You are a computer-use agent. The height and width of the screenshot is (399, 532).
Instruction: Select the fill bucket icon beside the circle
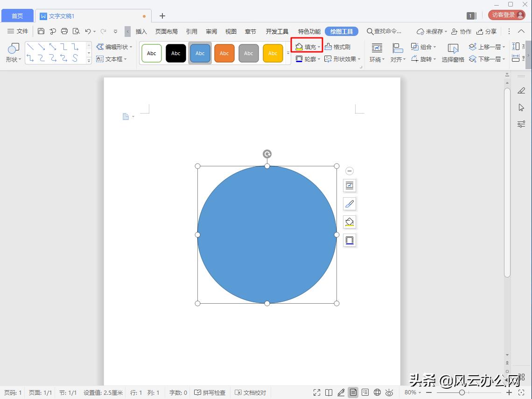coord(349,222)
